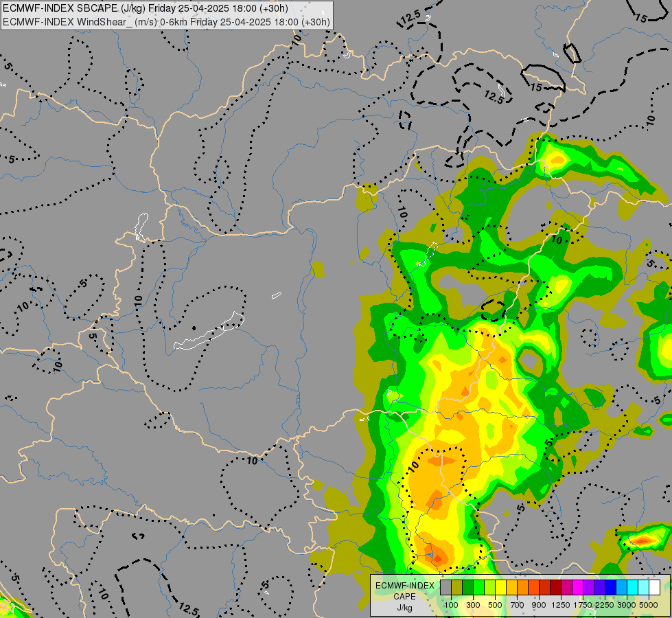Click the 700 value on the legend
The height and width of the screenshot is (618, 672).
pyautogui.click(x=518, y=605)
